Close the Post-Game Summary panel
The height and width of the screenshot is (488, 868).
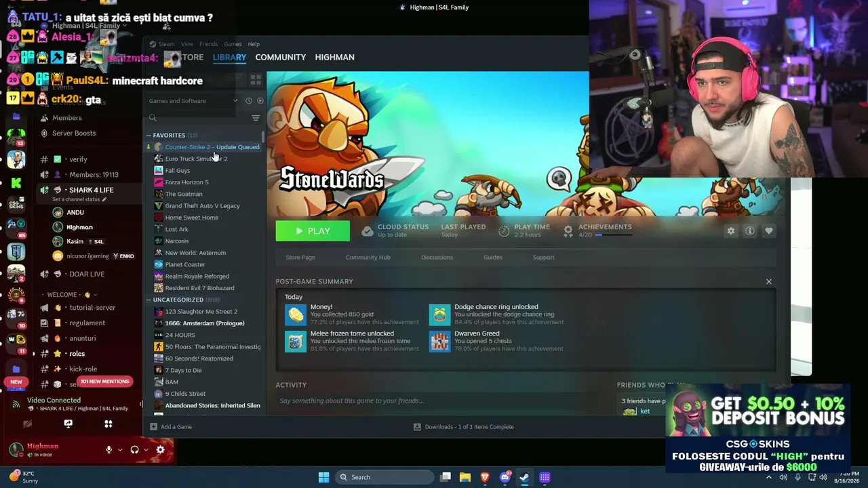click(769, 281)
